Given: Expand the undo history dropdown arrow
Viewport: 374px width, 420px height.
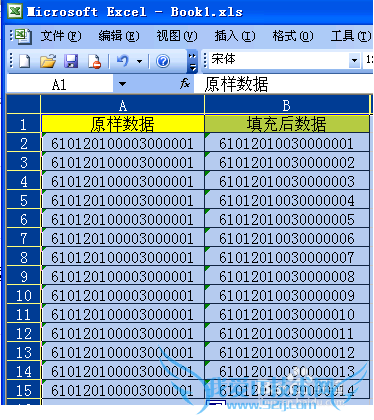Looking at the screenshot, I should (x=140, y=61).
